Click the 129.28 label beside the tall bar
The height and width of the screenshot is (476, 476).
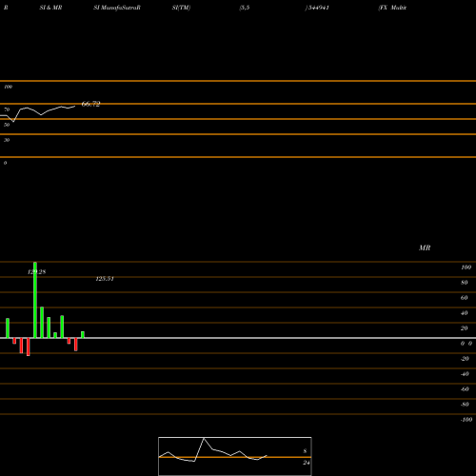[x=36, y=272]
